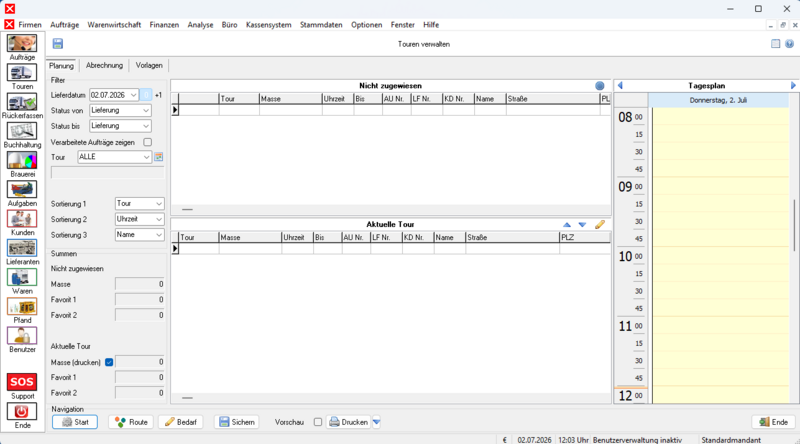The width and height of the screenshot is (800, 444).
Task: Click the 09:00 slot in Tagesplan
Action: [720, 186]
